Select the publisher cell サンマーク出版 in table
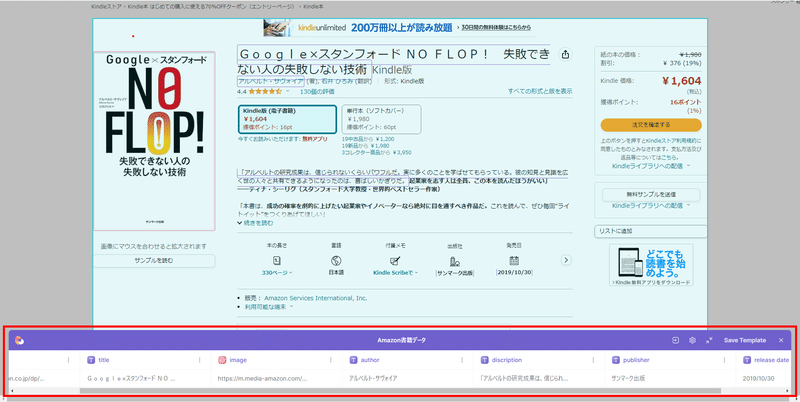Viewport: 800px width, 402px height. (670, 379)
